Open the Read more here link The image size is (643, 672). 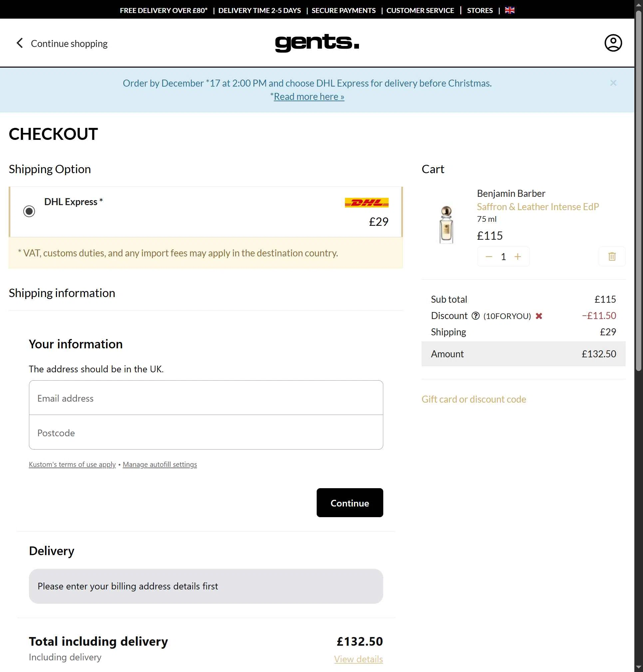[x=307, y=96]
